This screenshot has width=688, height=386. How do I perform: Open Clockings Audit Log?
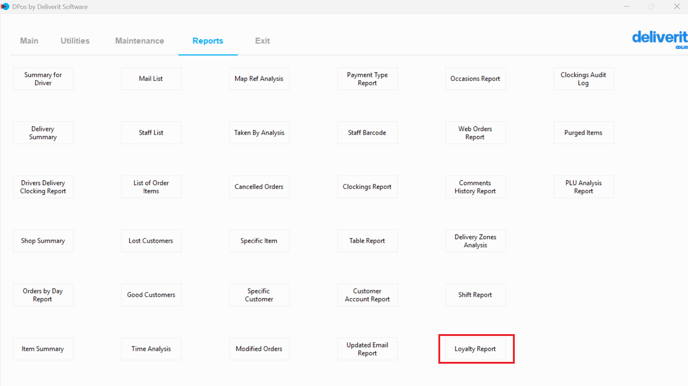click(x=583, y=79)
